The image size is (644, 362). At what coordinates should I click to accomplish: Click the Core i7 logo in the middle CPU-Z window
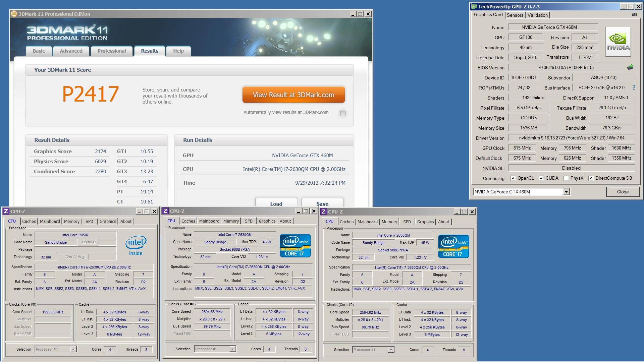point(295,246)
